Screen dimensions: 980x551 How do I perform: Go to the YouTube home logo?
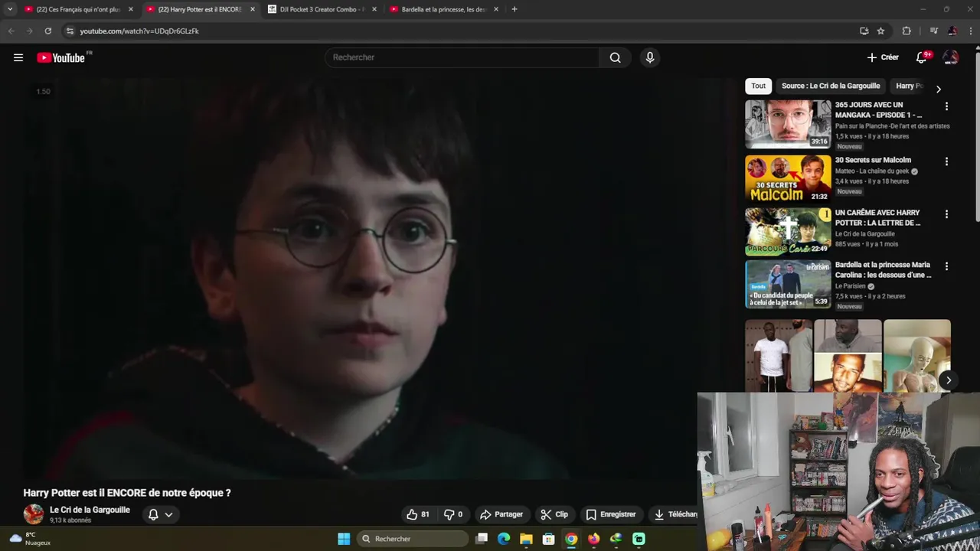(x=61, y=57)
